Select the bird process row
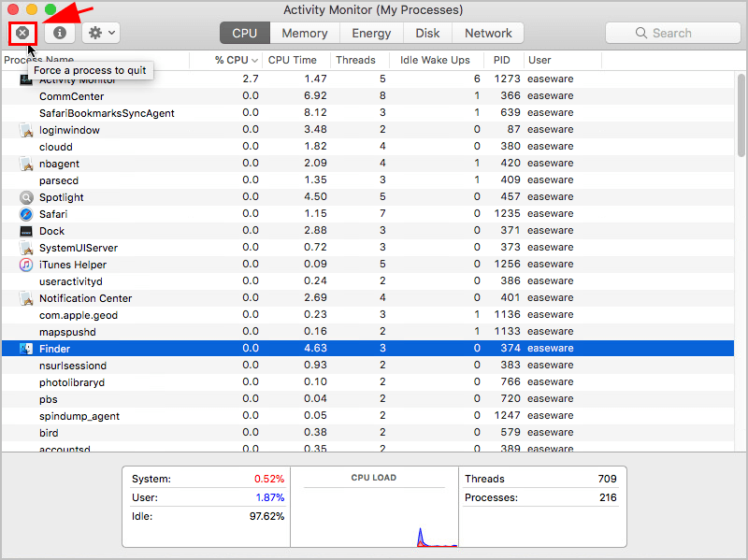Image resolution: width=748 pixels, height=560 pixels. (367, 433)
